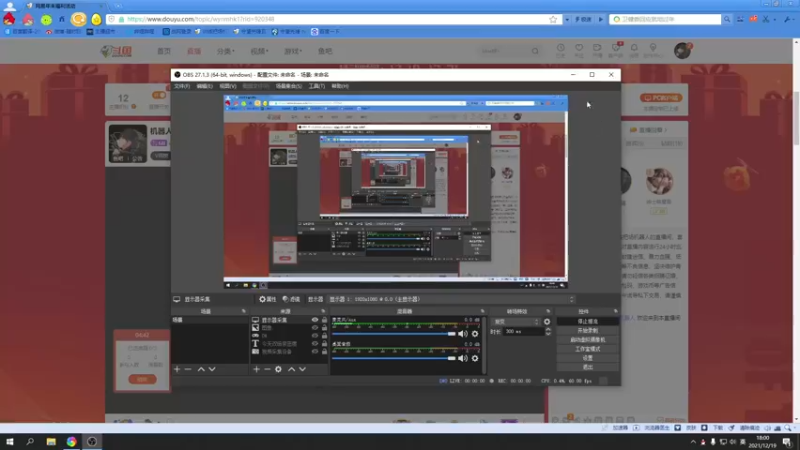Screen dimensions: 800x450
Task: Click the Start Virtual Camera button
Action: pyautogui.click(x=587, y=340)
